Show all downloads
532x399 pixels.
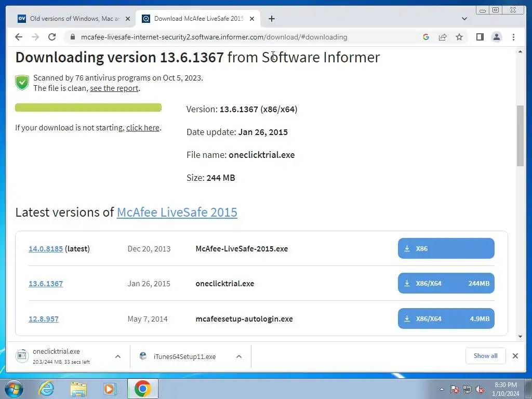click(486, 356)
